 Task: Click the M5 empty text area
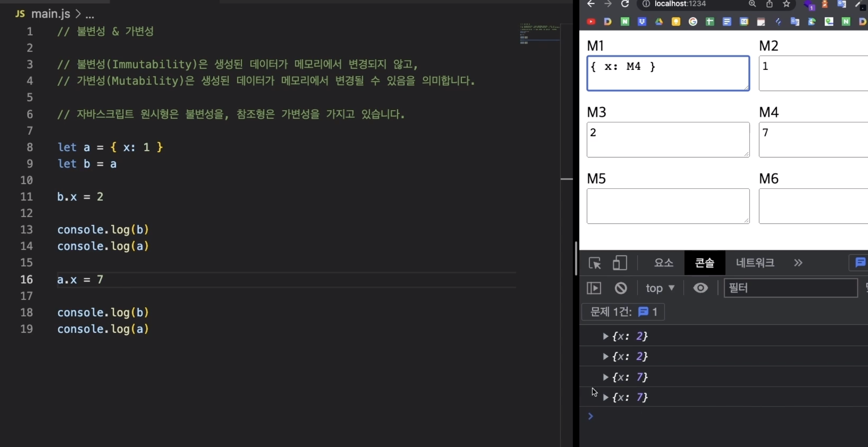668,206
